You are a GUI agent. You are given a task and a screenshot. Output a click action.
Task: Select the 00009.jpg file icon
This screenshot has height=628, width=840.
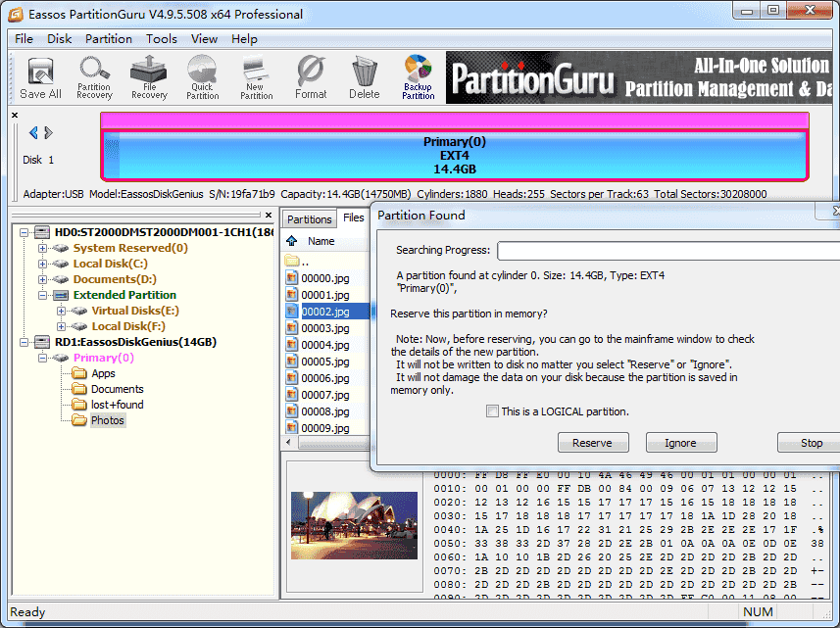[291, 428]
